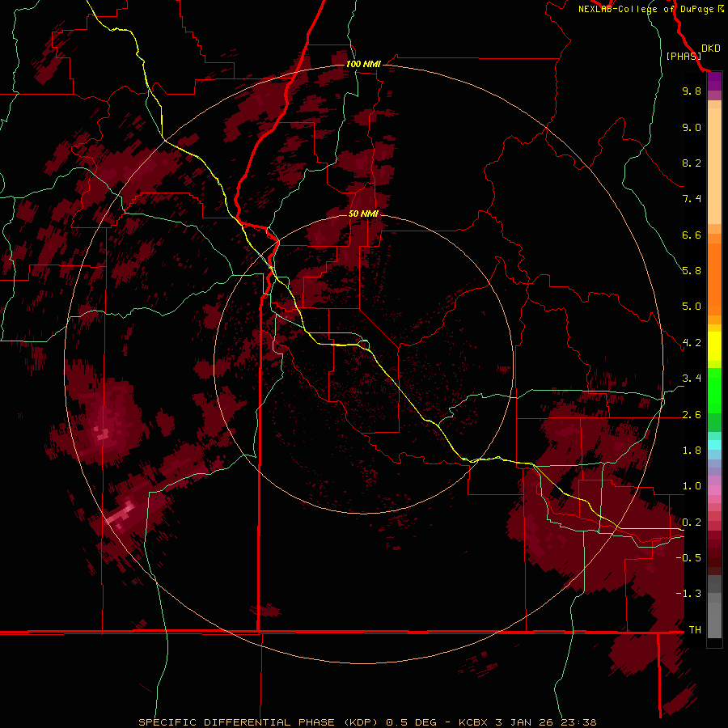Click the -0.5 legend value
728x728 pixels.
[688, 557]
